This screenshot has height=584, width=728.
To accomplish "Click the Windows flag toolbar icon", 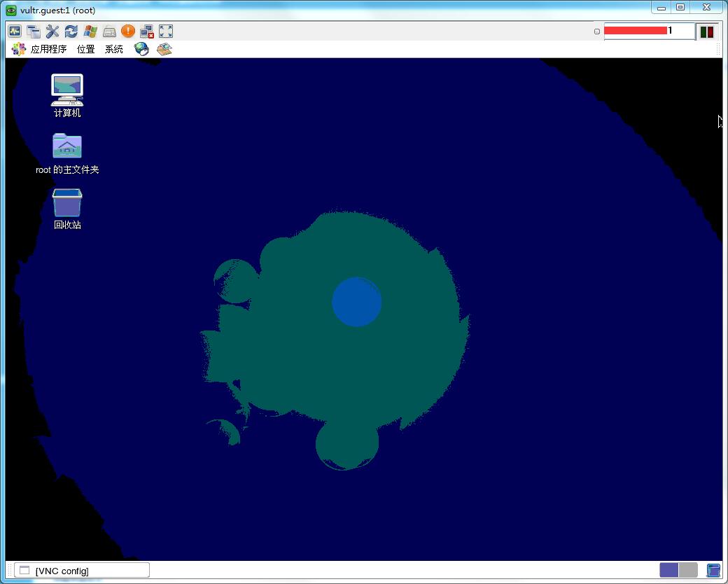I will 90,31.
